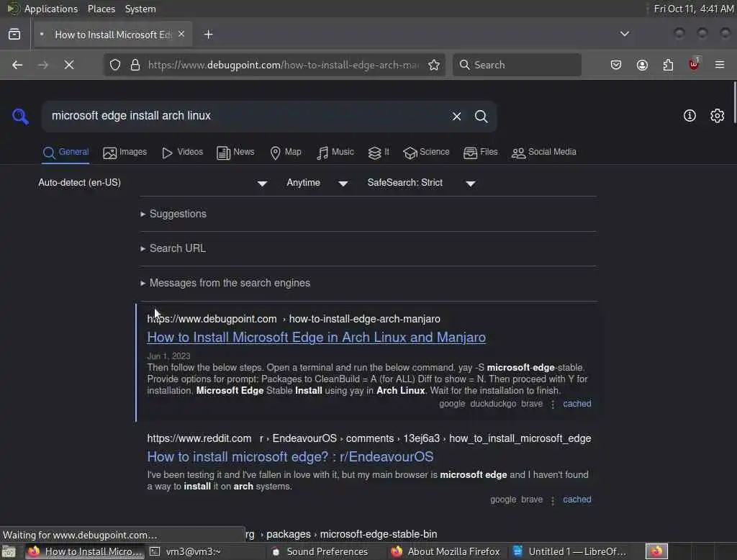Click the show desktop taskbar icon
This screenshot has height=560, width=737.
pos(9,551)
